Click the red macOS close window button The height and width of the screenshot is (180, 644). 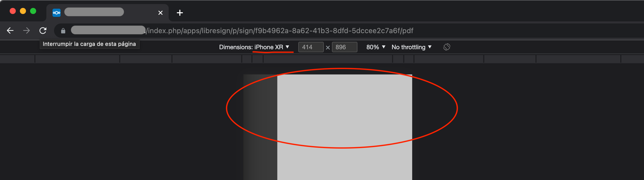click(13, 11)
